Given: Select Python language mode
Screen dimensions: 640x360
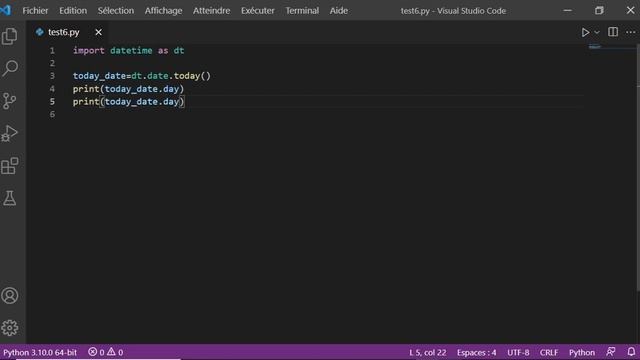Looking at the screenshot, I should pyautogui.click(x=582, y=352).
